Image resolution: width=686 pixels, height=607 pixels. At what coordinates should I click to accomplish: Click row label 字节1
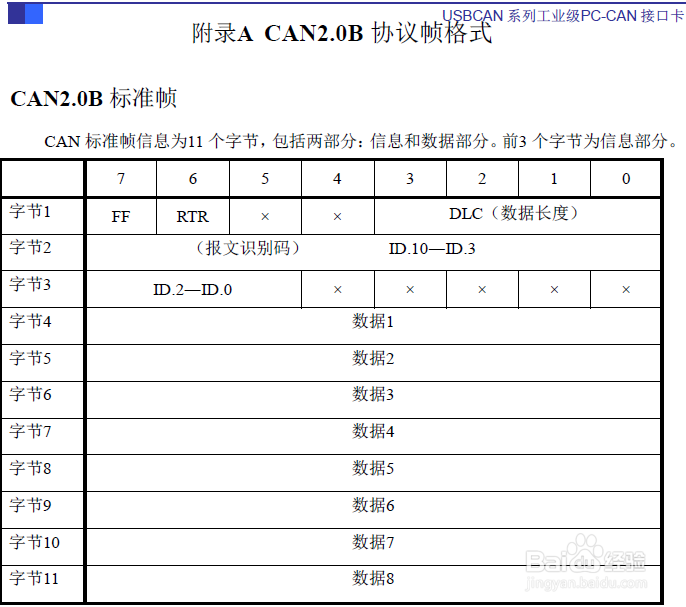[30, 211]
